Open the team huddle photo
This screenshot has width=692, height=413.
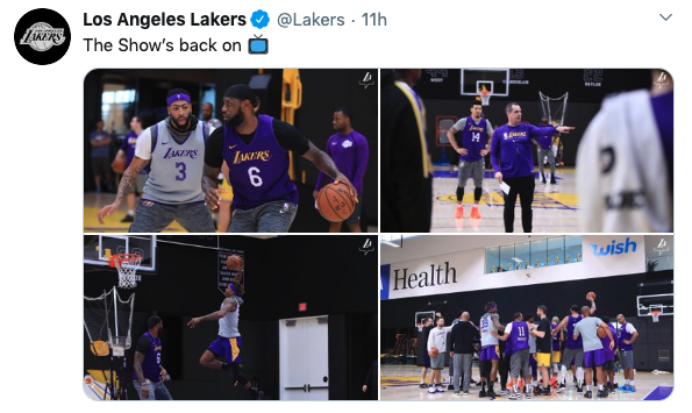[527, 317]
